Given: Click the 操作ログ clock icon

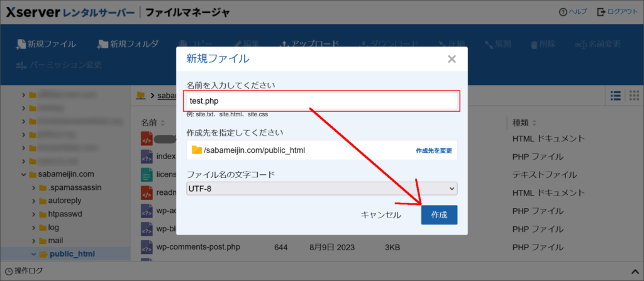Looking at the screenshot, I should 8,271.
